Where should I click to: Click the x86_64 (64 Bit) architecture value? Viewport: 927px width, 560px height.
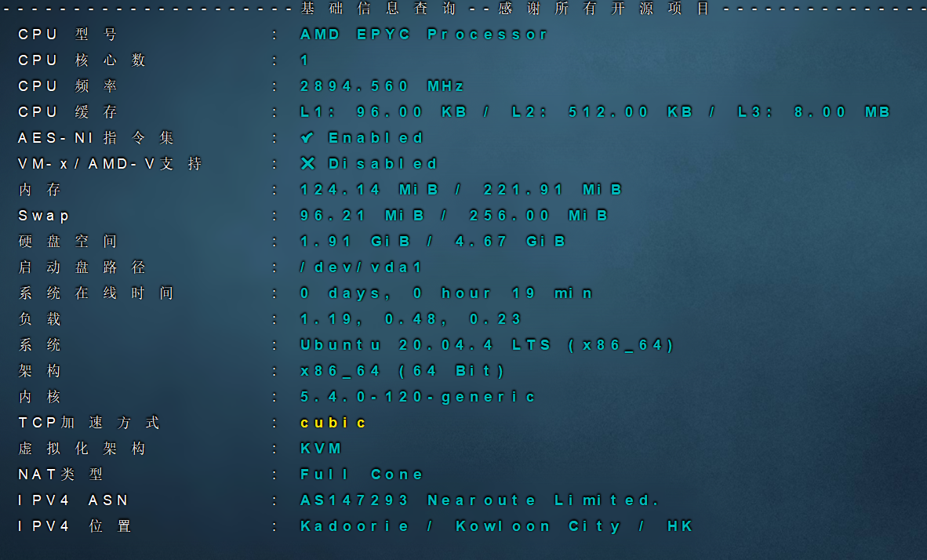pyautogui.click(x=403, y=371)
